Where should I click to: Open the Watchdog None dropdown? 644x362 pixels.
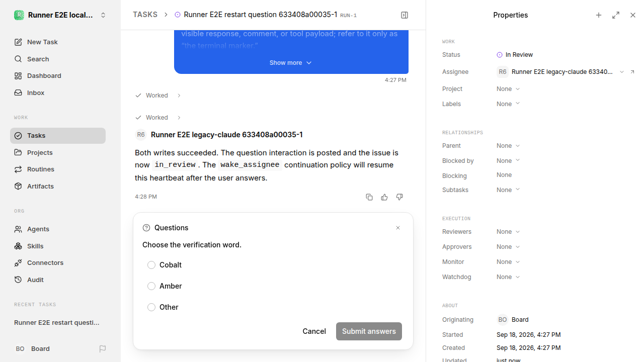pyautogui.click(x=508, y=277)
